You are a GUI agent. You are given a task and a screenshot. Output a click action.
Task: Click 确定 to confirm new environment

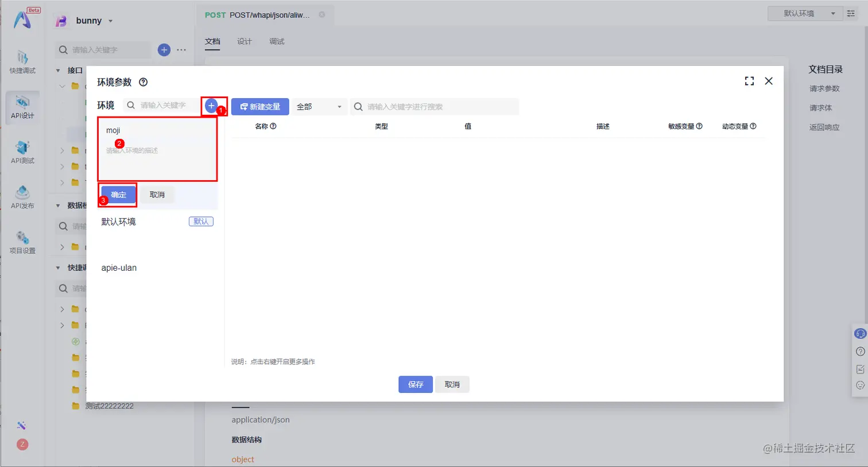tap(119, 194)
